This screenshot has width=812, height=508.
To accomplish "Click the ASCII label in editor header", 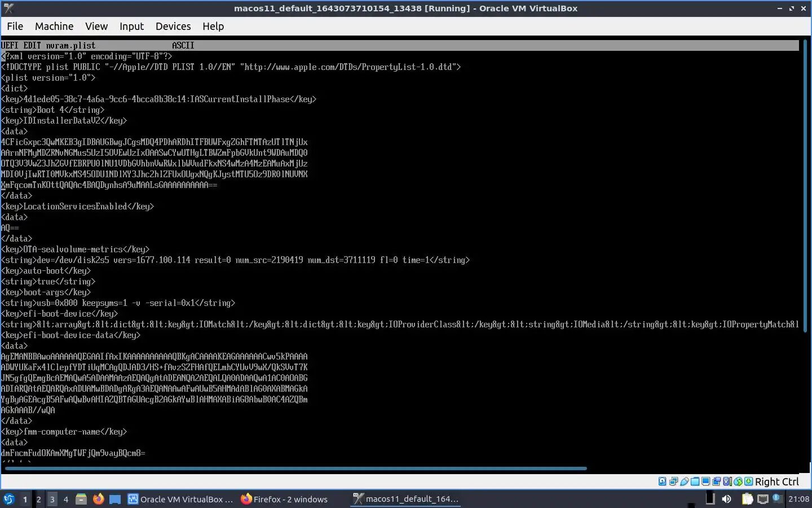I will tap(183, 45).
